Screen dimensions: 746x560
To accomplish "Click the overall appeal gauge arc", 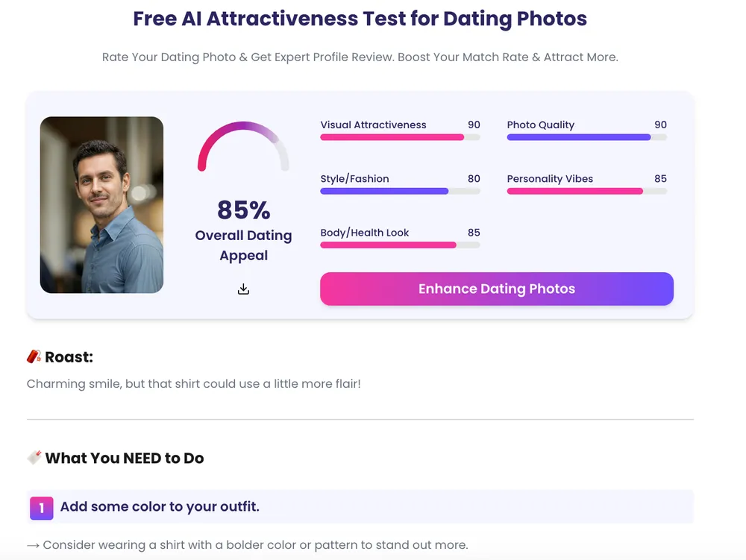I will (x=243, y=134).
